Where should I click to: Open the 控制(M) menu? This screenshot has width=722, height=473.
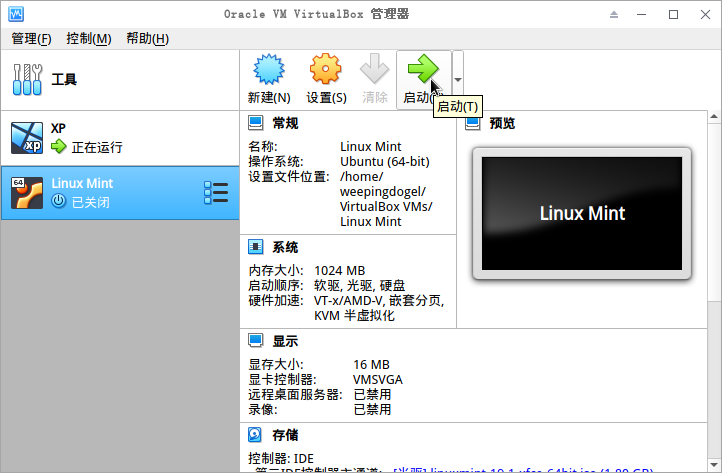pyautogui.click(x=88, y=39)
